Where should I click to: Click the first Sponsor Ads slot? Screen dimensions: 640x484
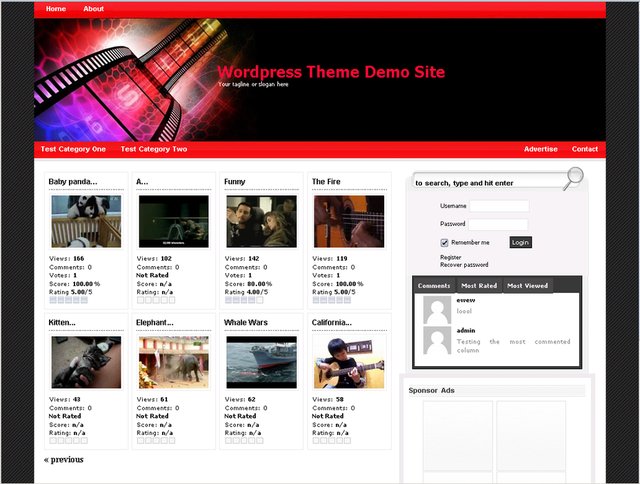[458, 436]
